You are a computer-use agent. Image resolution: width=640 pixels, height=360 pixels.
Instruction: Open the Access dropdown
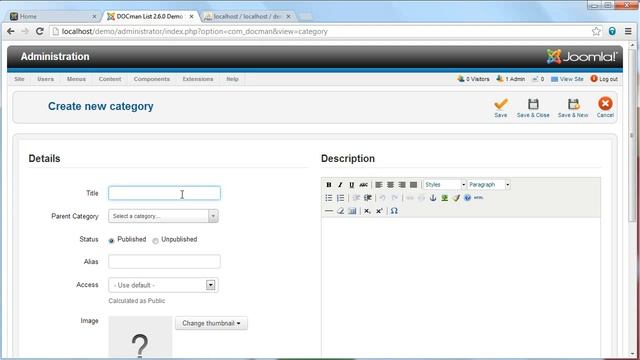[163, 285]
